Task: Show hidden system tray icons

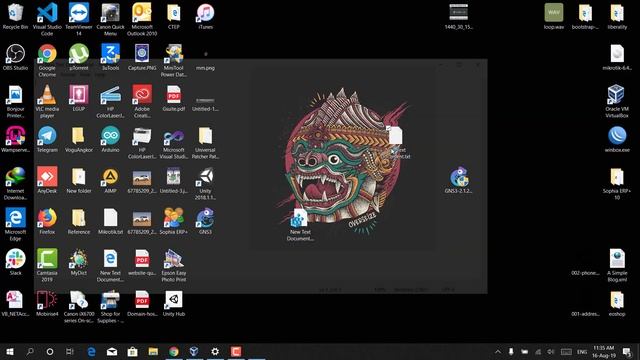Action: pos(498,351)
